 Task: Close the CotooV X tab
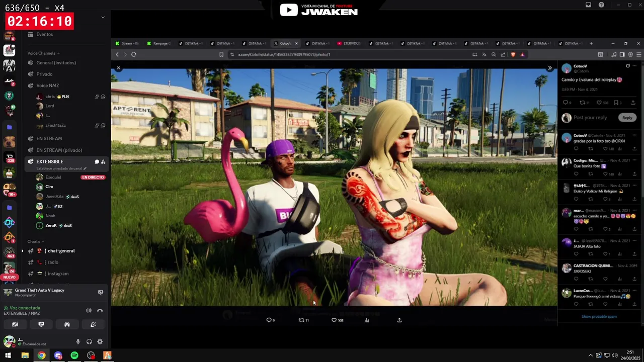(x=296, y=43)
